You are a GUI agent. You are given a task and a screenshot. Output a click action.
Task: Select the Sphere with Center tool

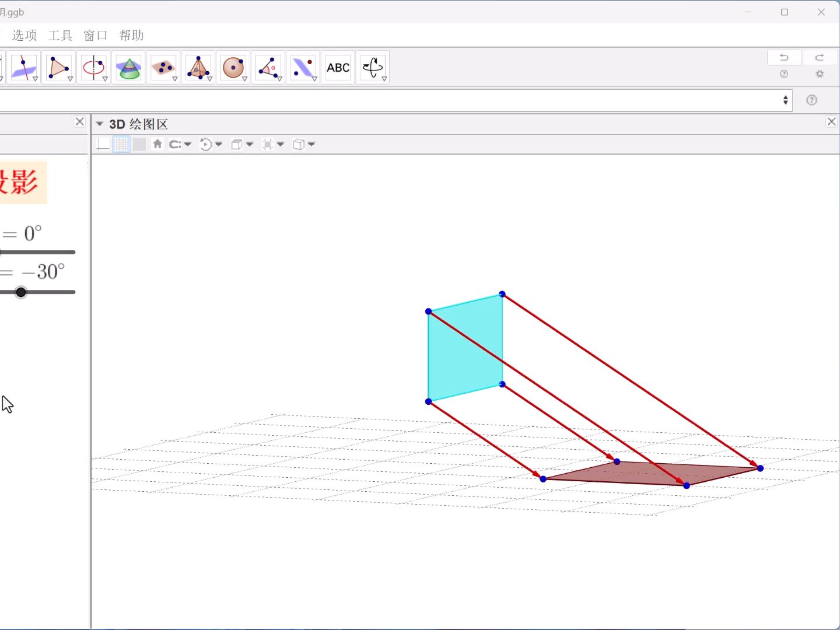(x=233, y=68)
